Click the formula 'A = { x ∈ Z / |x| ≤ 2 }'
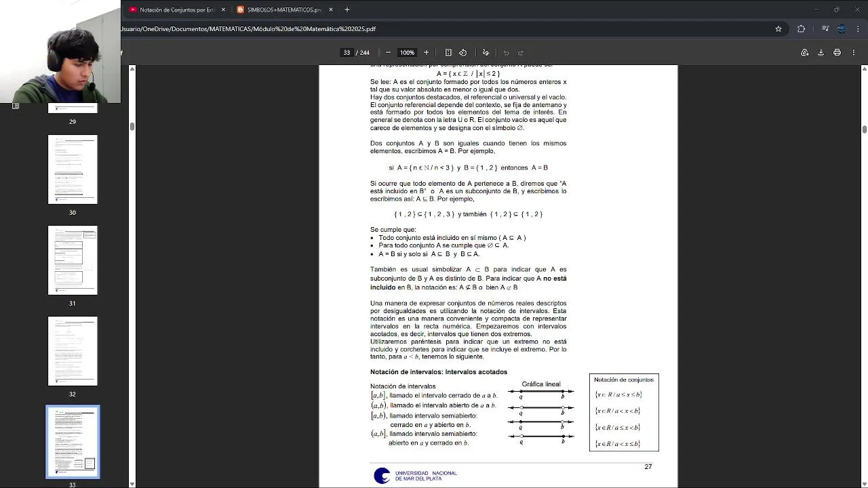The image size is (868, 488). point(468,73)
